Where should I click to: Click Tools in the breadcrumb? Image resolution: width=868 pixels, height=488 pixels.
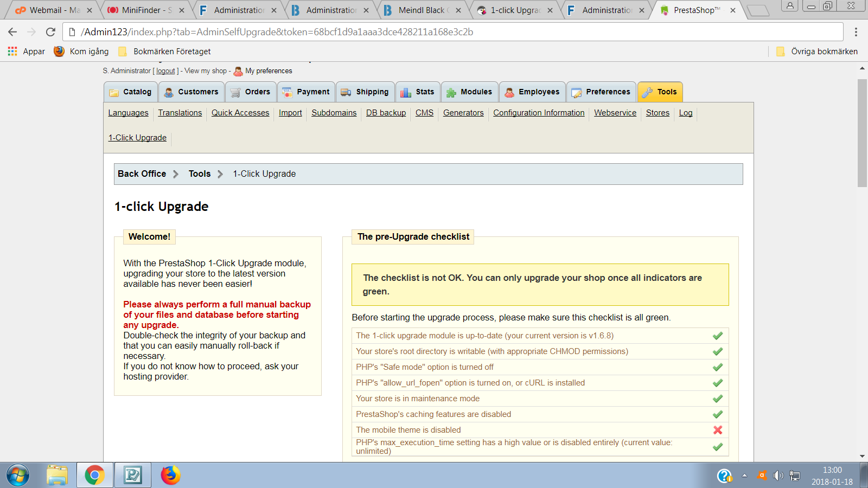[200, 174]
